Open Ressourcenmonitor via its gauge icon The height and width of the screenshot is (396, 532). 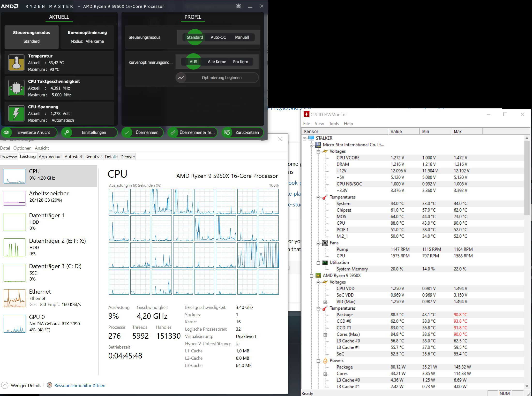click(x=50, y=385)
